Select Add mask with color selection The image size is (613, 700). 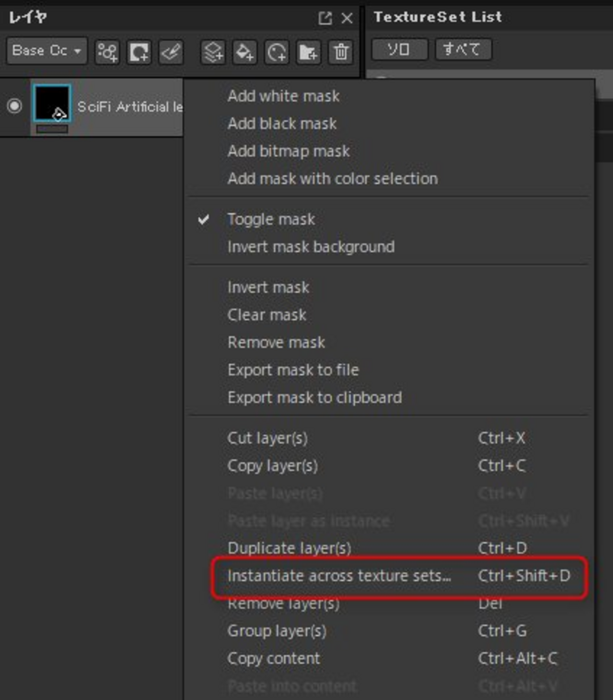click(x=388, y=178)
